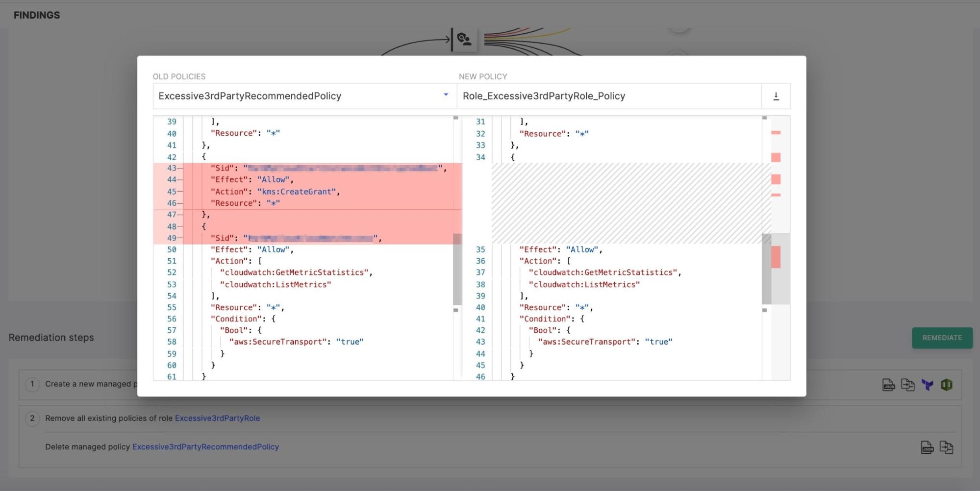This screenshot has height=491, width=980.
Task: Click the Terraform icon for step 1
Action: tap(927, 385)
